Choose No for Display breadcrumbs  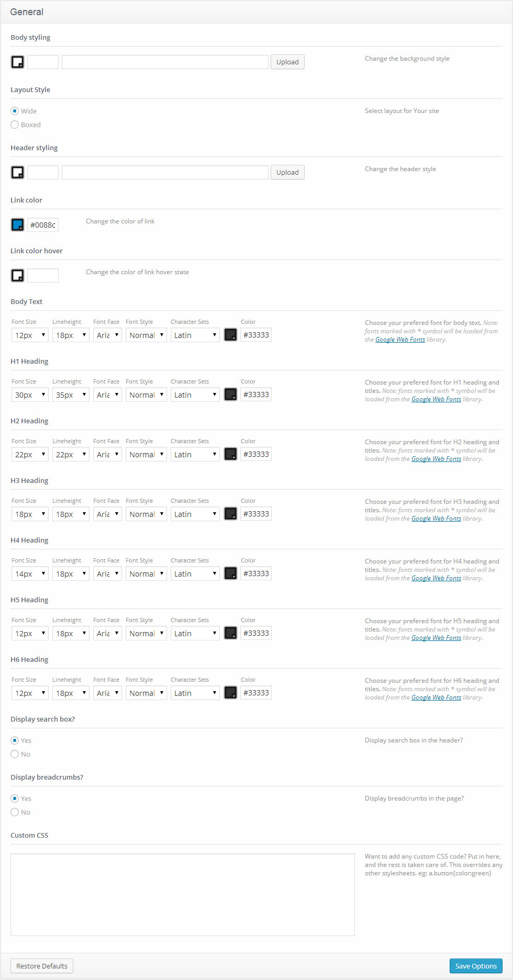15,813
